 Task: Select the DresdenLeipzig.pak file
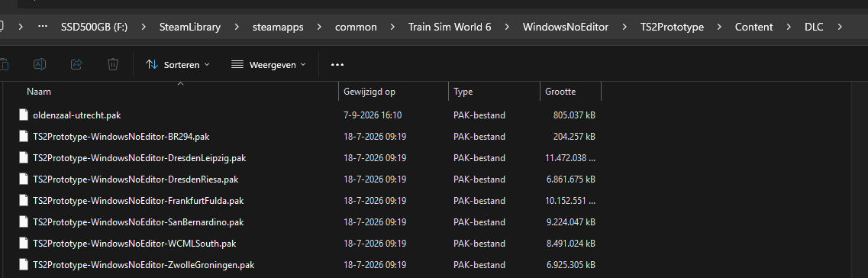pos(140,158)
